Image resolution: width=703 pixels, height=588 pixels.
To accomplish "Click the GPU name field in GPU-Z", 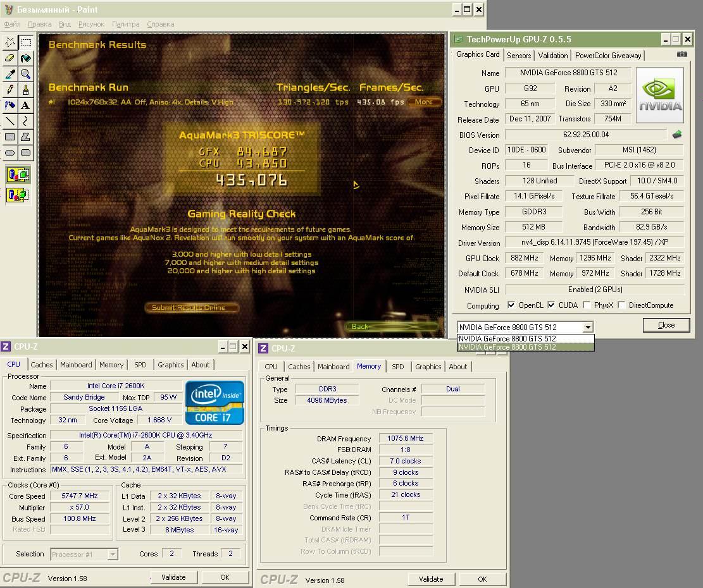I will coord(568,73).
